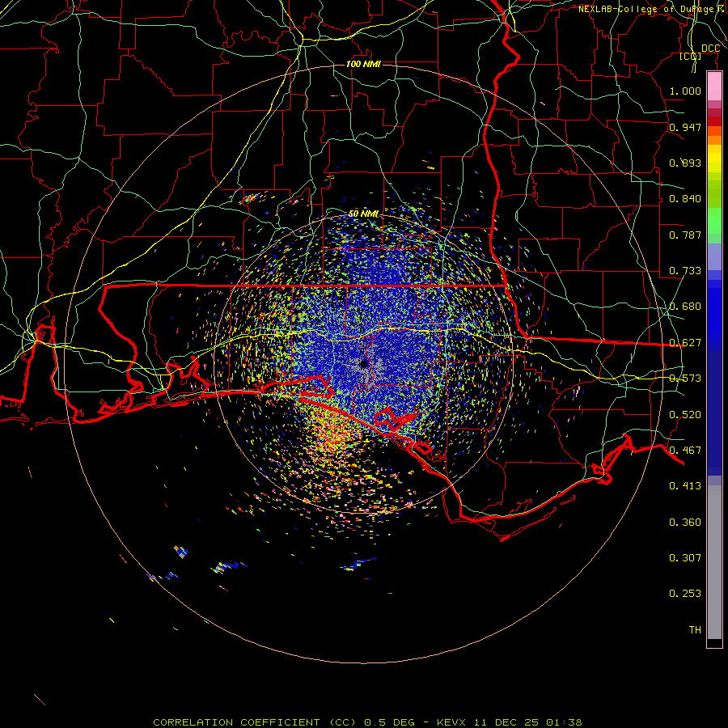Screen dimensions: 728x728
Task: Click the KEVX radar site identifier
Action: click(451, 722)
